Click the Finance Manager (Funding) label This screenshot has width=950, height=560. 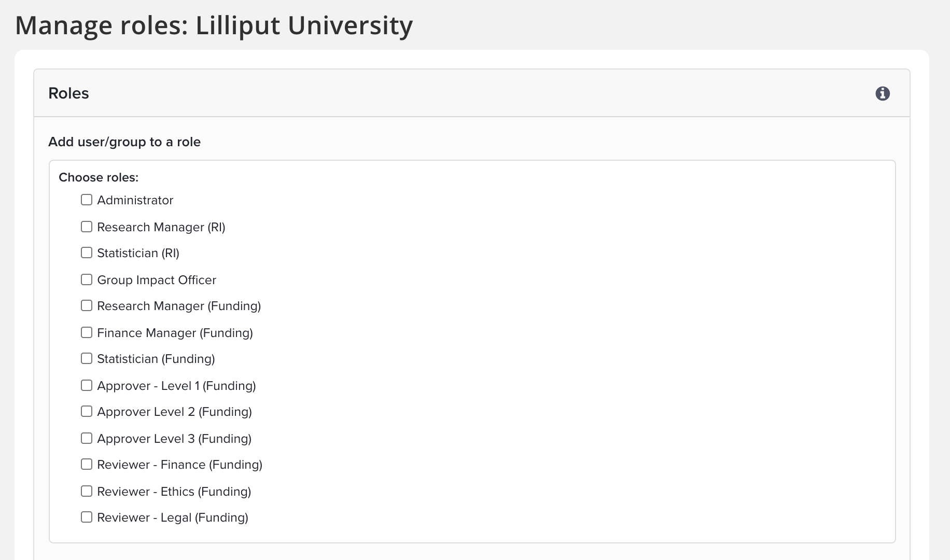pyautogui.click(x=175, y=333)
